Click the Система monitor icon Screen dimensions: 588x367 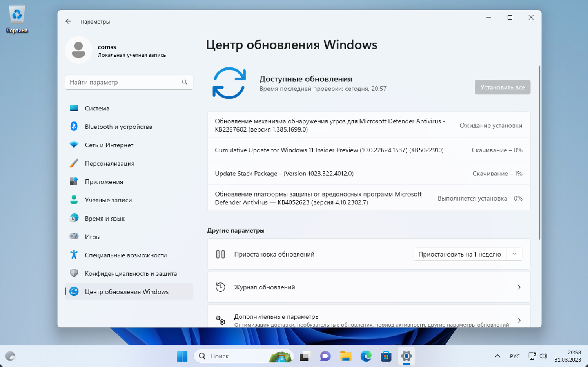click(x=74, y=108)
